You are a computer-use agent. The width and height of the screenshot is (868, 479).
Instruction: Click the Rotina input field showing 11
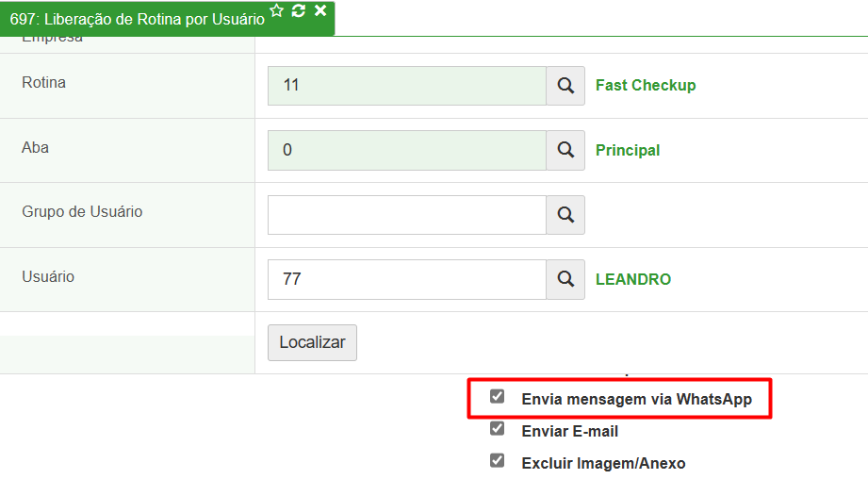tap(407, 86)
